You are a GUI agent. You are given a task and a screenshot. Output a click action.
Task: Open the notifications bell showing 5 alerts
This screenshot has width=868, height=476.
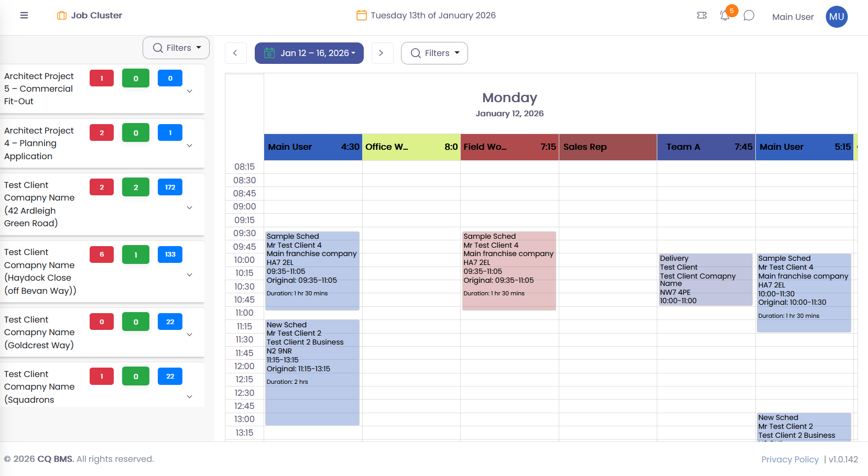pos(725,16)
